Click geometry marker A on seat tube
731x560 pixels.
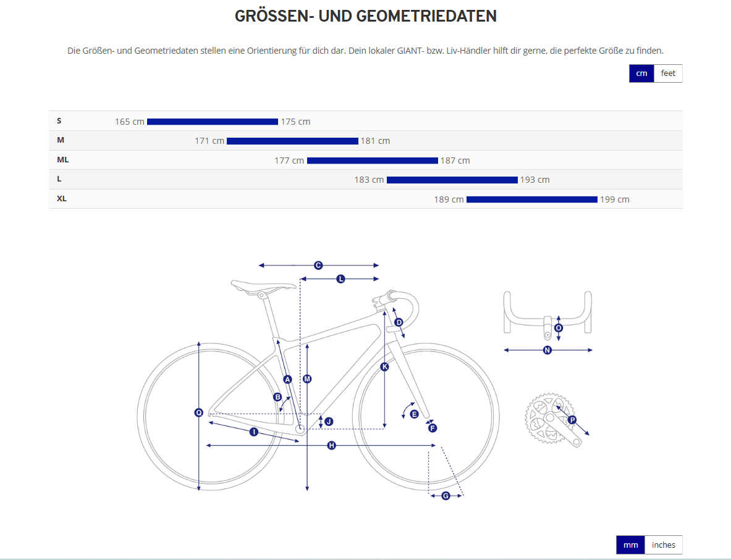click(287, 379)
